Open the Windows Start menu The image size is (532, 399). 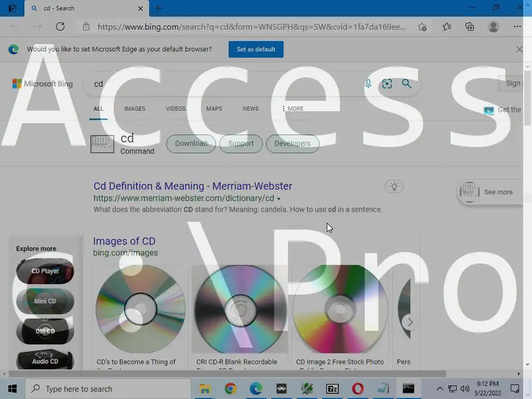tap(12, 389)
